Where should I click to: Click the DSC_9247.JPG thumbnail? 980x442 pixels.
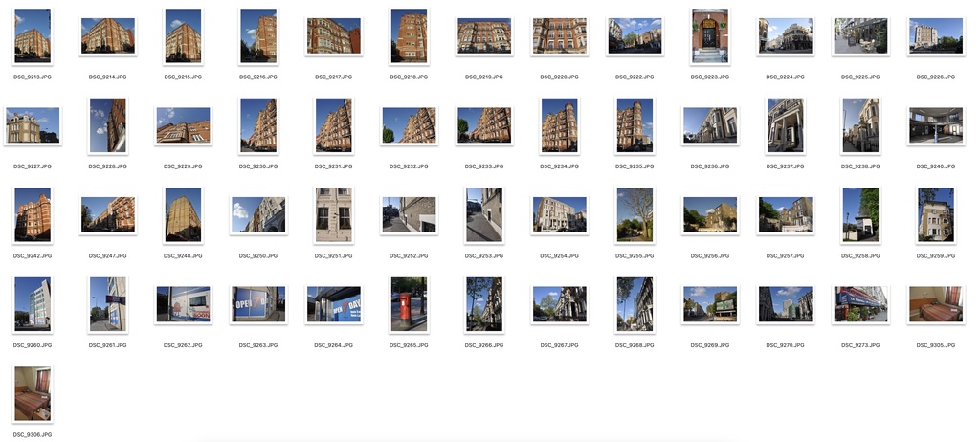[107, 215]
